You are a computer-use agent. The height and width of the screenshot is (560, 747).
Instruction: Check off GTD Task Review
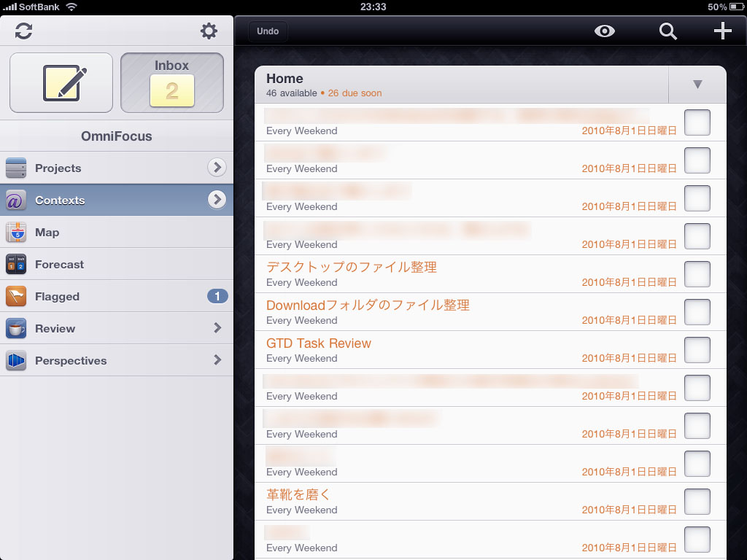tap(697, 350)
